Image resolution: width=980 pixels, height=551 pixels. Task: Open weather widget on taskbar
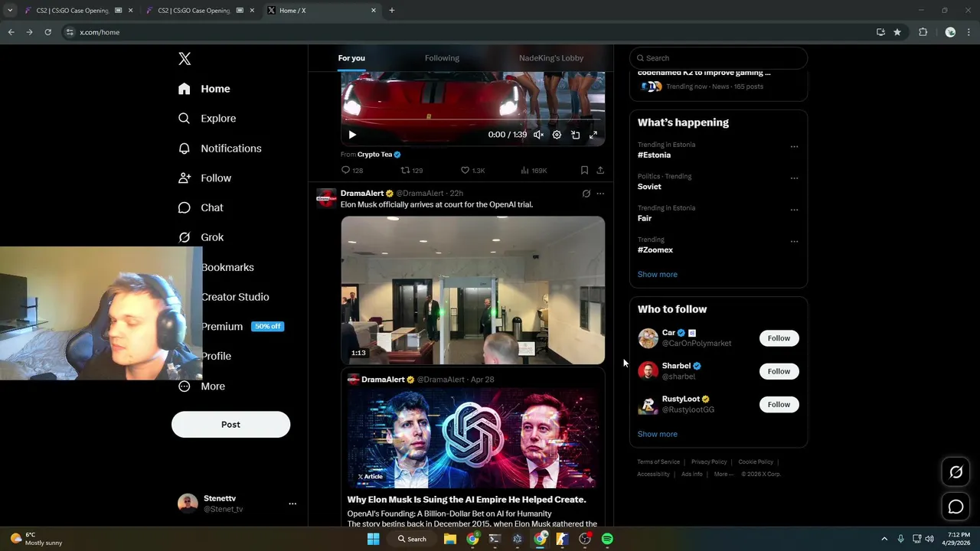35,539
